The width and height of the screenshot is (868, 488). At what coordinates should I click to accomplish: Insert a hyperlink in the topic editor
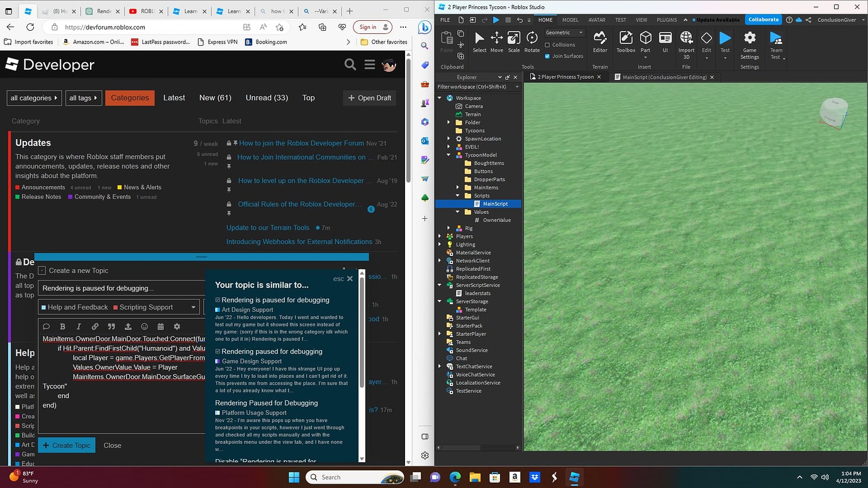click(x=95, y=326)
